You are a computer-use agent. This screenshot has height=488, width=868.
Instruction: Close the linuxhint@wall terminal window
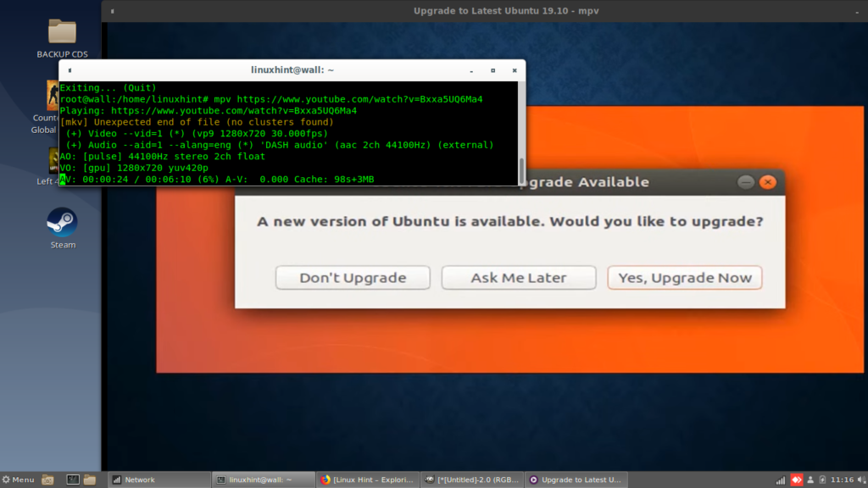point(515,70)
